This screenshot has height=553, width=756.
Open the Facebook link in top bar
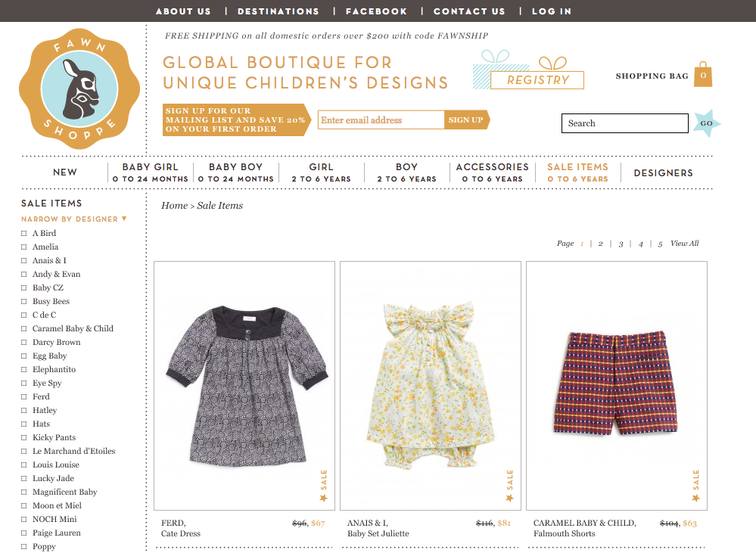[377, 11]
